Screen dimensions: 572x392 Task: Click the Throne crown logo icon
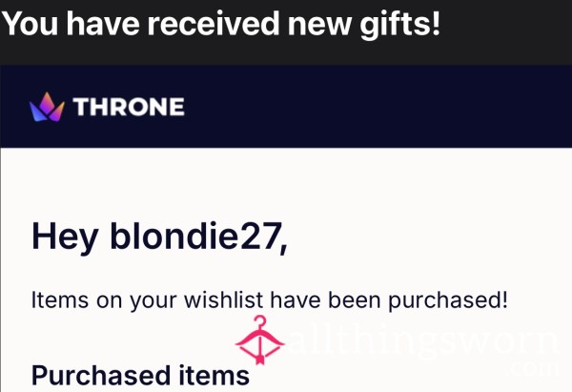(47, 107)
